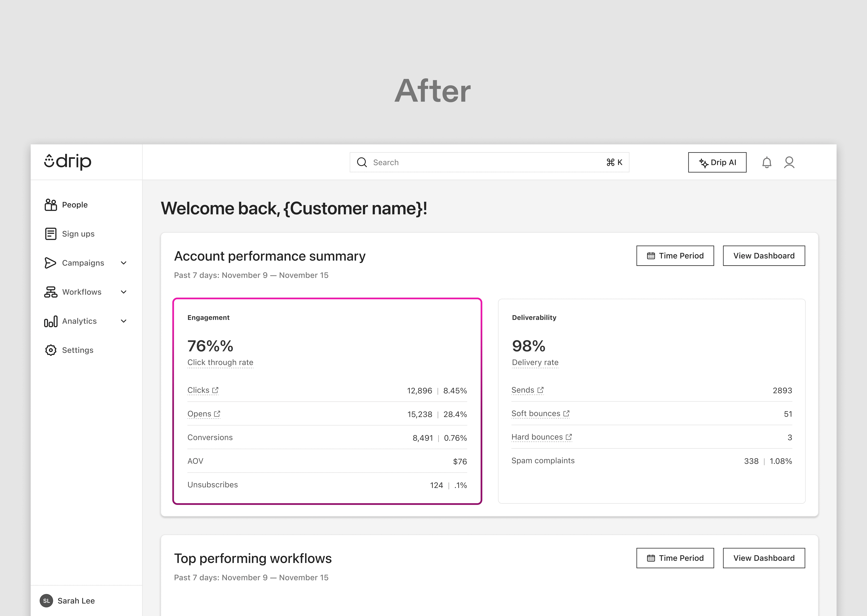Viewport: 867px width, 616px height.
Task: Launch the Drip AI button
Action: click(x=717, y=162)
